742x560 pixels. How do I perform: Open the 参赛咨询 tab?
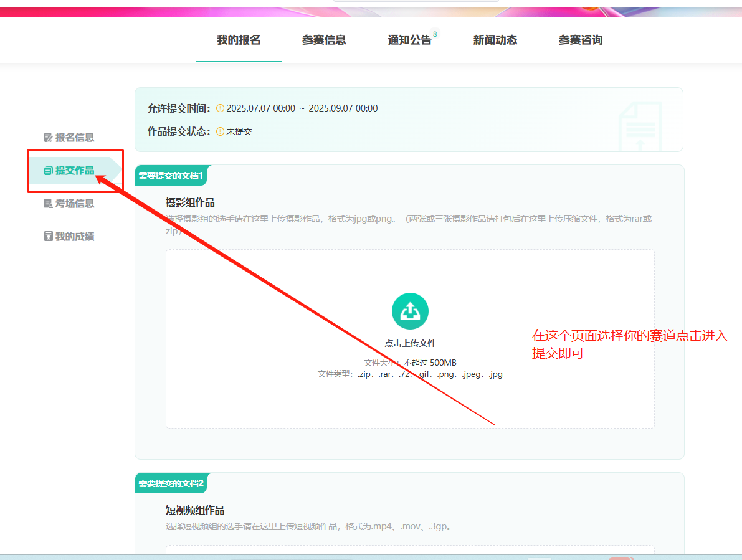coord(581,40)
